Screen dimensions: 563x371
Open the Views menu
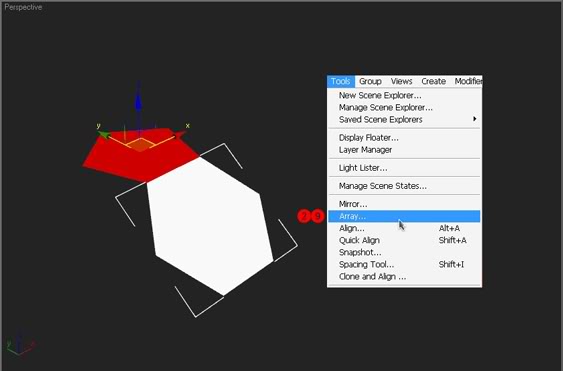tap(401, 82)
